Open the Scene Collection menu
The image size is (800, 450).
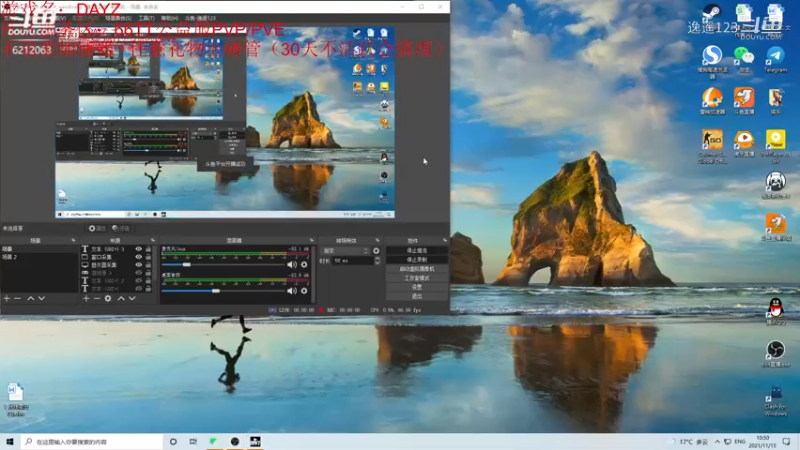[118, 18]
